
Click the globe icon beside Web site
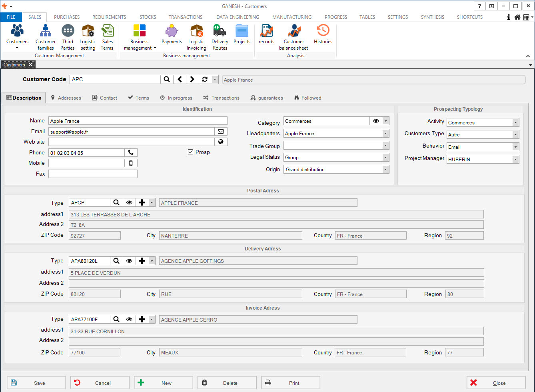[221, 142]
